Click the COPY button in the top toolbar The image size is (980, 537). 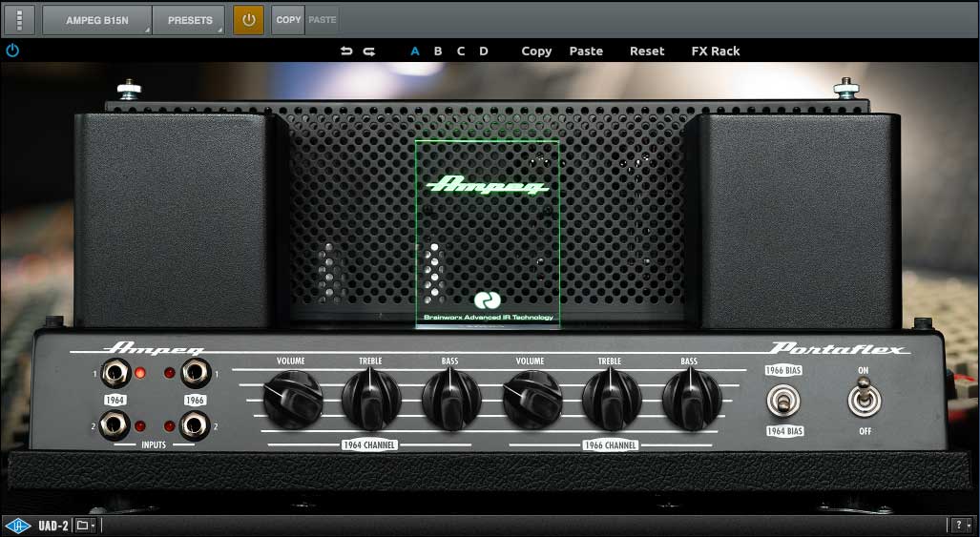tap(288, 20)
